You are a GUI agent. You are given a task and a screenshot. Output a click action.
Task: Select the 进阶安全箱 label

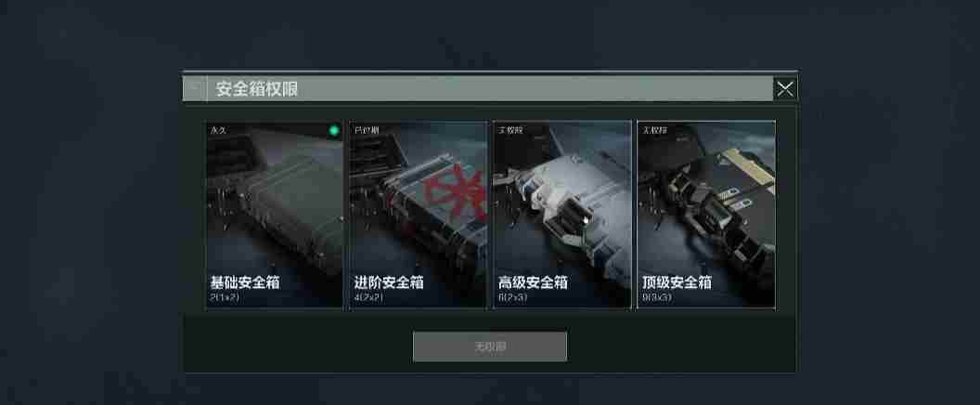[389, 282]
